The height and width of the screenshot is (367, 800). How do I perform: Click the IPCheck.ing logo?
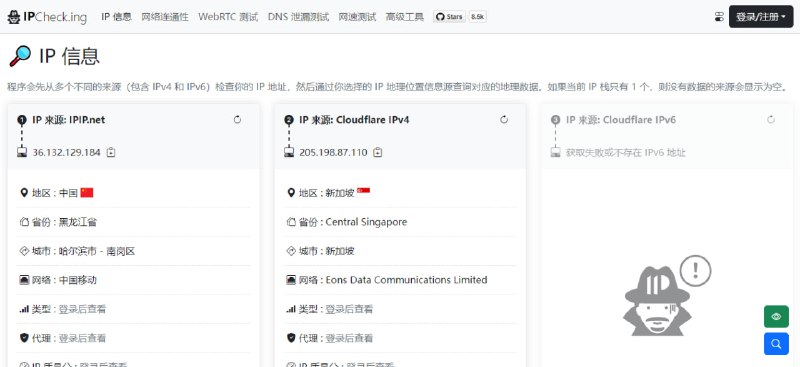tap(47, 17)
